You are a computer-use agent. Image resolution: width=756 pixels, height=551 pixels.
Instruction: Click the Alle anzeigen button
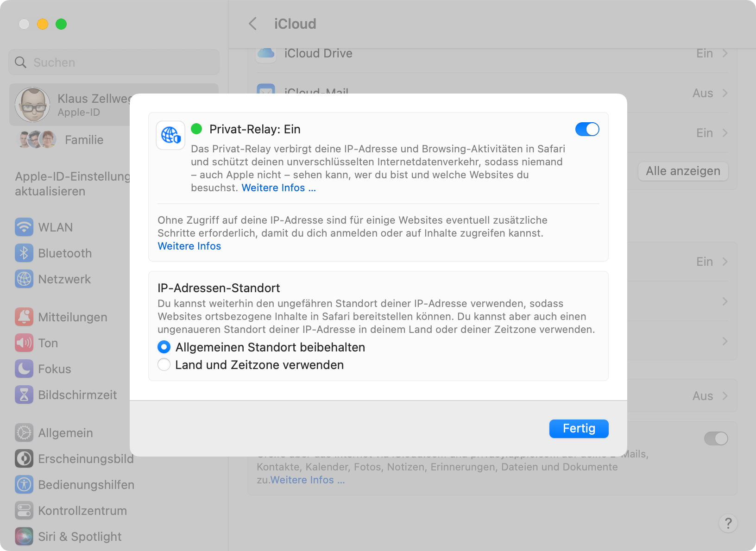pyautogui.click(x=683, y=171)
